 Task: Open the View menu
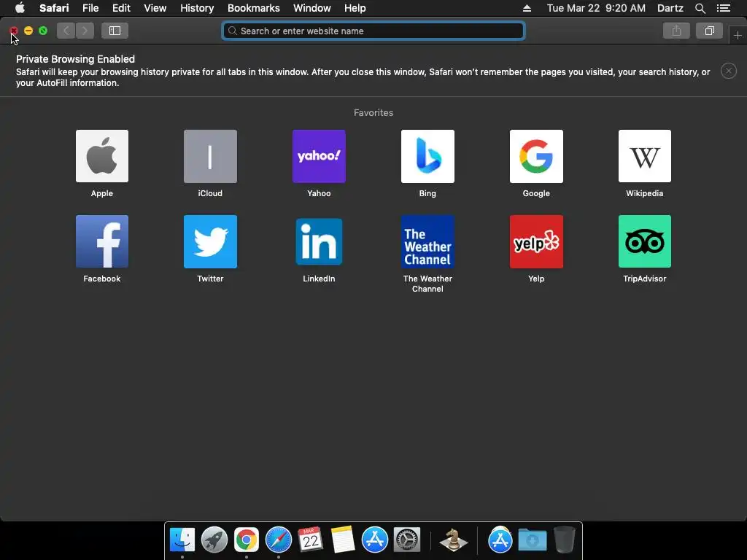pos(155,8)
